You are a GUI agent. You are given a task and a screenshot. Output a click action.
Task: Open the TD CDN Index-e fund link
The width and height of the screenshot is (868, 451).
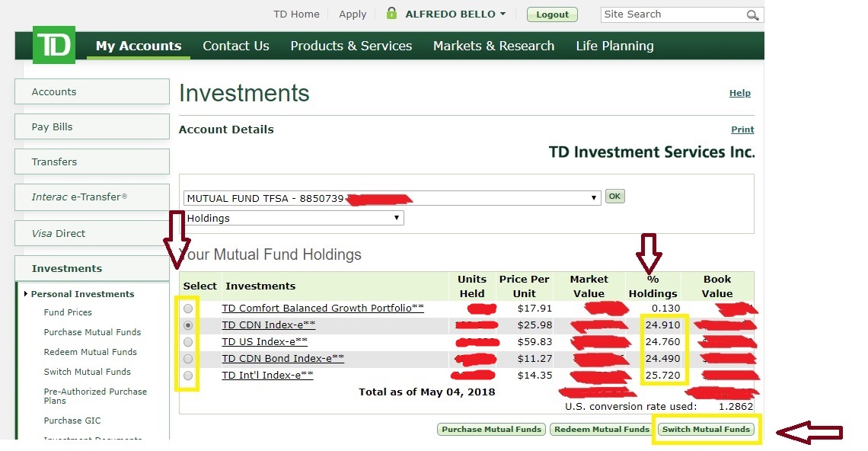point(269,325)
